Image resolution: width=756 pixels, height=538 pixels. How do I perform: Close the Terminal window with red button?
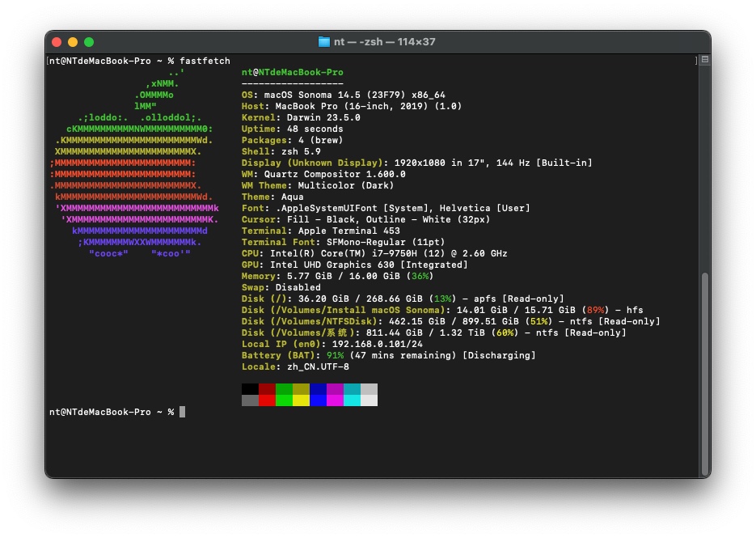57,42
